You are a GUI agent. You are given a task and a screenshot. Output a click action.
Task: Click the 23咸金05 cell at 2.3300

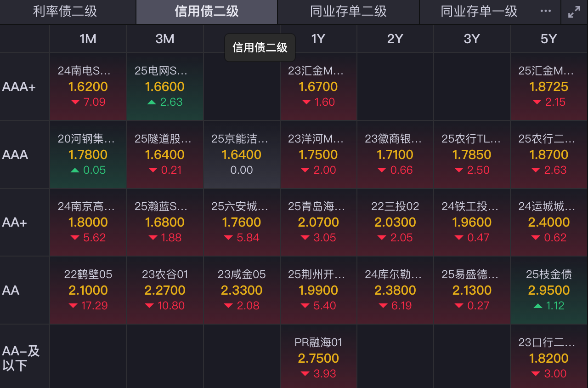point(242,290)
